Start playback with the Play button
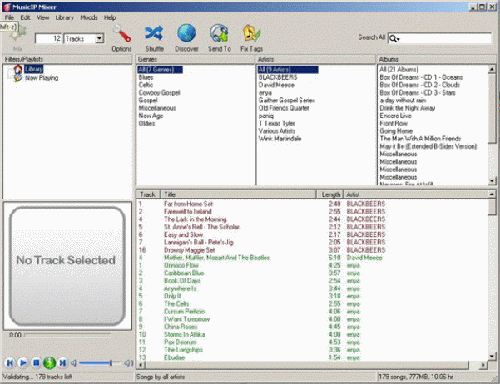The width and height of the screenshot is (500, 384). click(x=23, y=363)
